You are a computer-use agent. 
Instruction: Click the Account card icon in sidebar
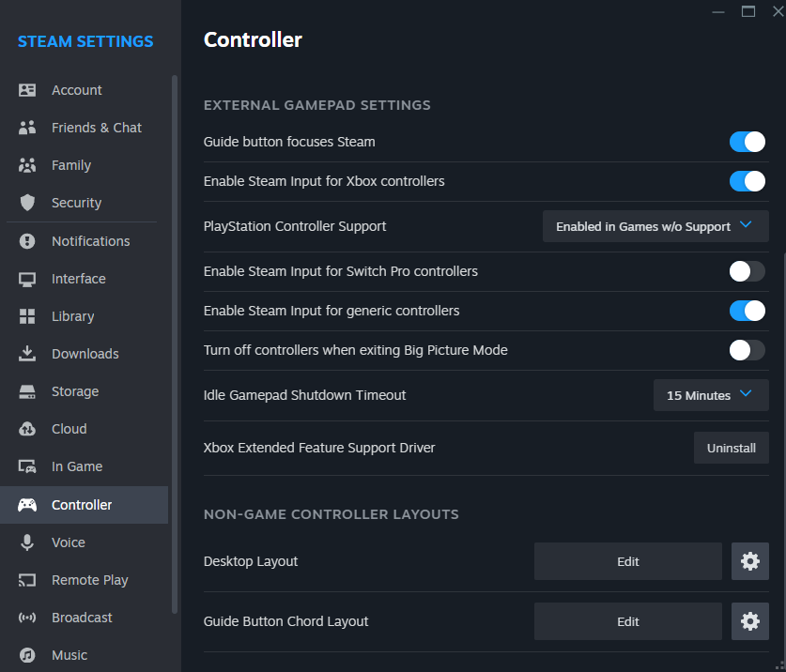coord(27,90)
